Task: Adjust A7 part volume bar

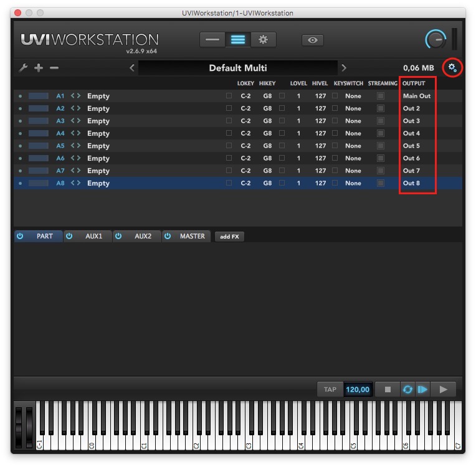Action: click(38, 171)
